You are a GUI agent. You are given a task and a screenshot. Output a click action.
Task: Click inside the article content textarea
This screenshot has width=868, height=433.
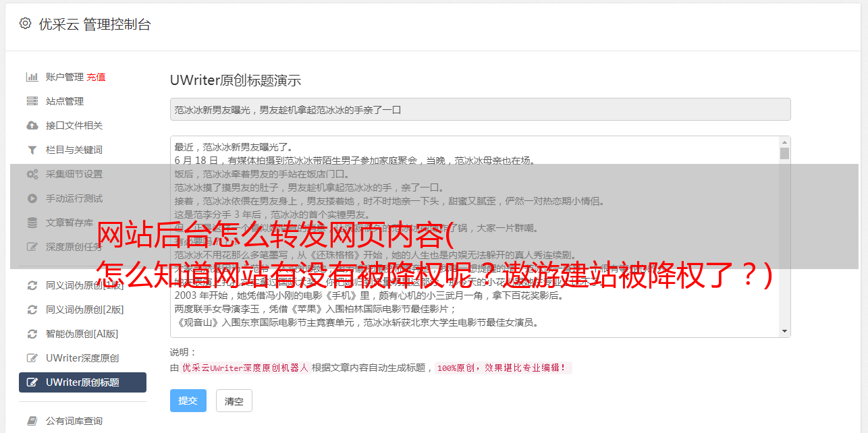(474, 237)
